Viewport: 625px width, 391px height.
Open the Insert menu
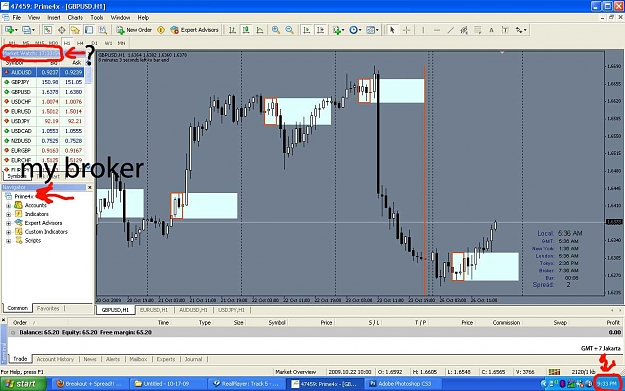(54, 18)
